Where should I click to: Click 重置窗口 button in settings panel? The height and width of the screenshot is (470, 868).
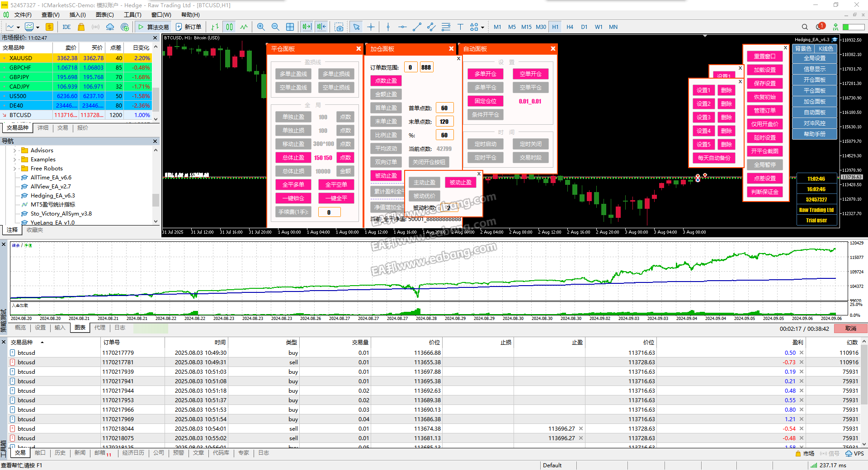tap(765, 56)
